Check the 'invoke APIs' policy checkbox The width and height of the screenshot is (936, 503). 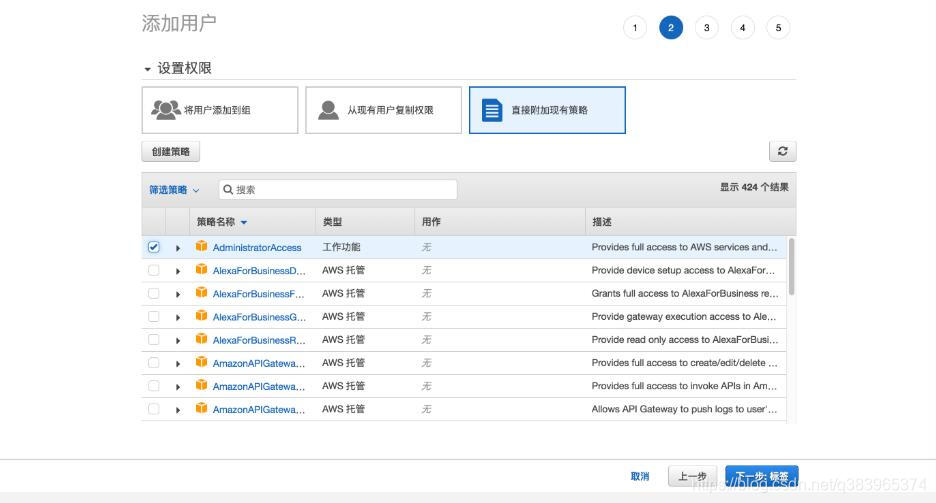[154, 386]
